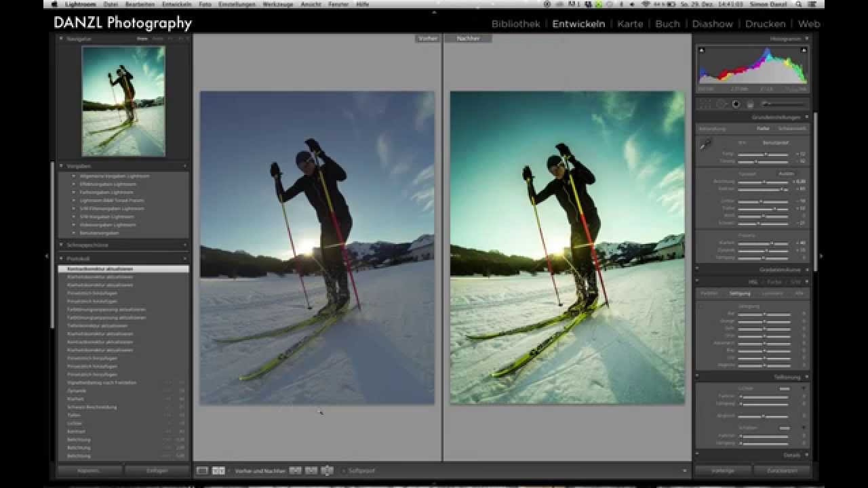The width and height of the screenshot is (868, 488).
Task: Click the Autom. tone button
Action: (785, 174)
